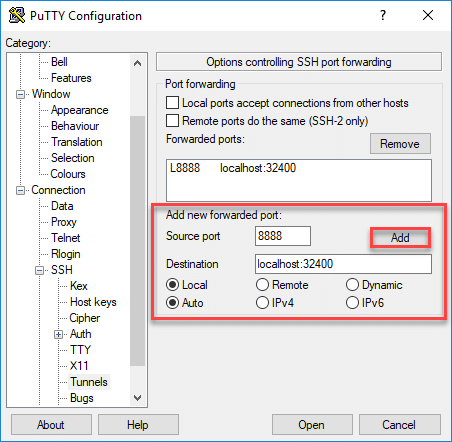Viewport: 452px width, 442px height.
Task: Check Remote ports do the same option
Action: [172, 121]
